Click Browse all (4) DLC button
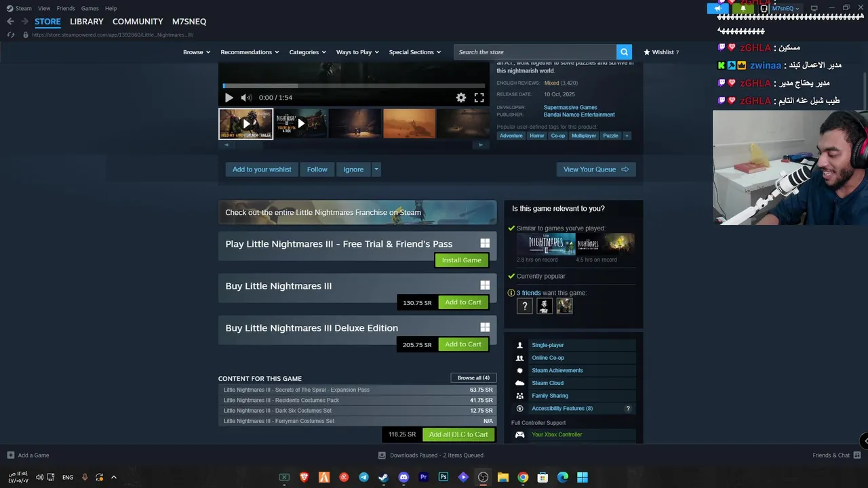 pos(473,378)
